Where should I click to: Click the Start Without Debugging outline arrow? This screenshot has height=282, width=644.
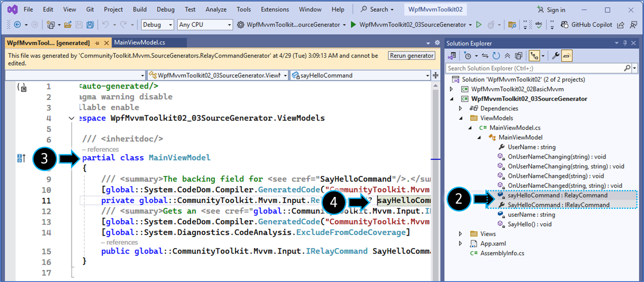pyautogui.click(x=479, y=25)
